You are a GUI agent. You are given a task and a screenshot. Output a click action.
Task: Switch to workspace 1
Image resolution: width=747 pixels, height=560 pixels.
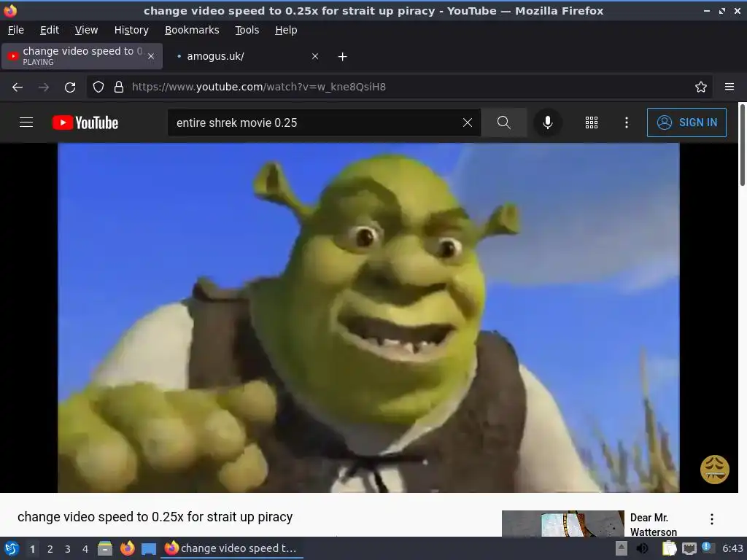pos(32,549)
